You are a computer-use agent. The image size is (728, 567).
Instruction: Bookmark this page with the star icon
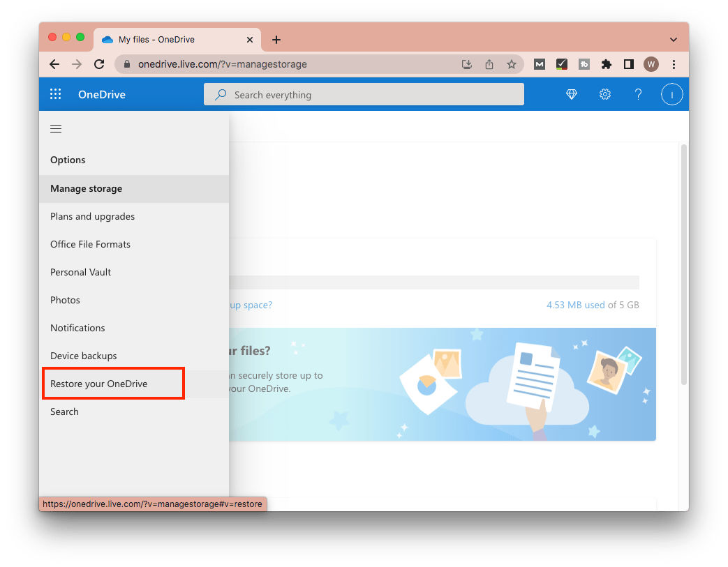click(x=512, y=64)
